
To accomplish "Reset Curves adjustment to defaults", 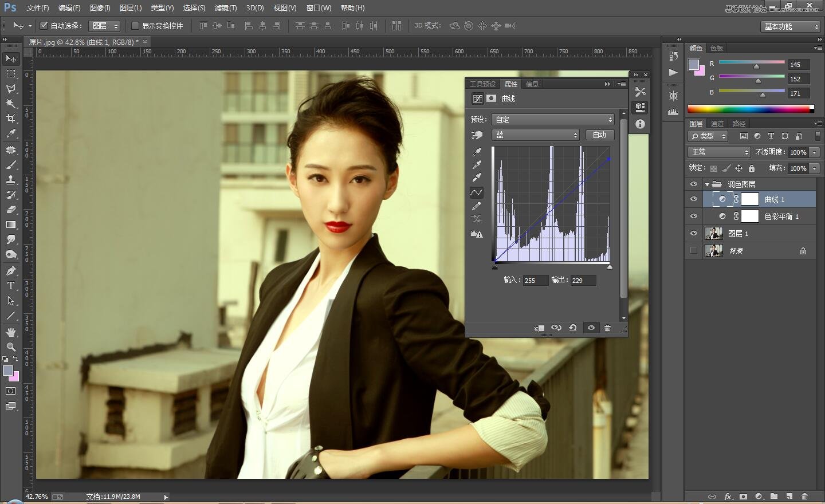I will (573, 328).
